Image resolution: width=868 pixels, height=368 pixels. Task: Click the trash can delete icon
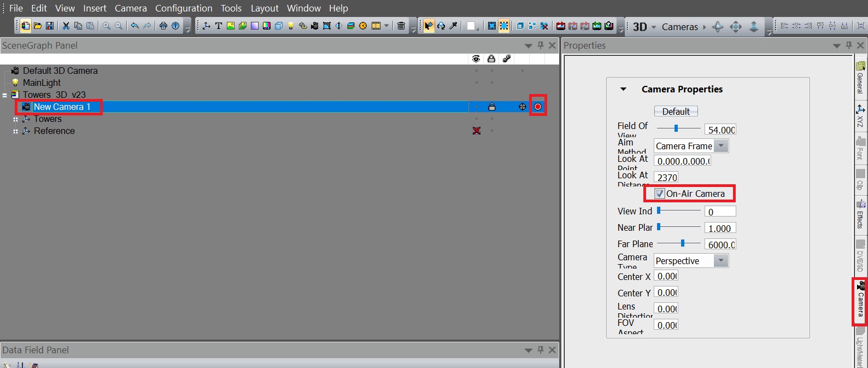pos(401,26)
